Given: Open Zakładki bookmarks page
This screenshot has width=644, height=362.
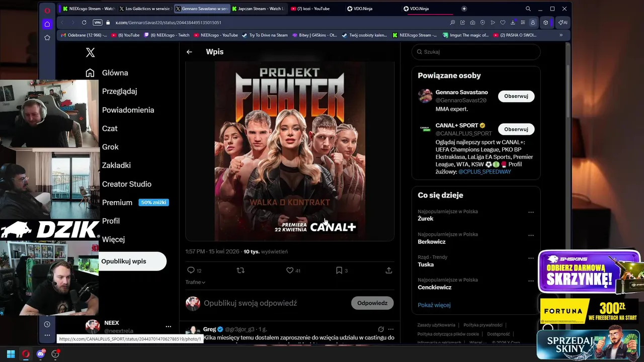Looking at the screenshot, I should 116,165.
